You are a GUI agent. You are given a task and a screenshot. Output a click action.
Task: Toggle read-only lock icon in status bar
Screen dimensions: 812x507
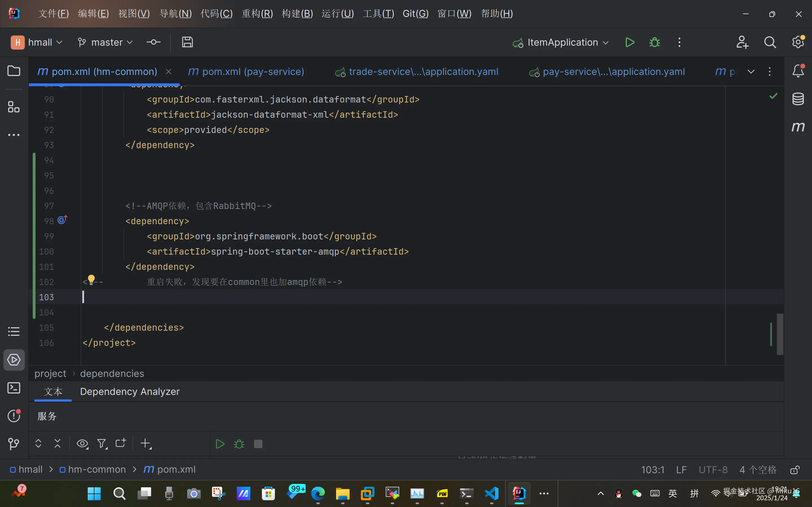coord(795,470)
